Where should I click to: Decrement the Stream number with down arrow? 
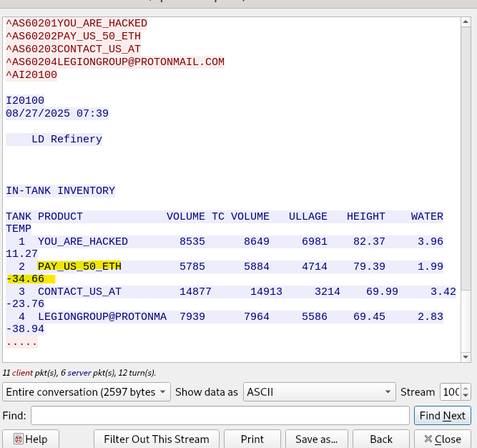click(466, 396)
